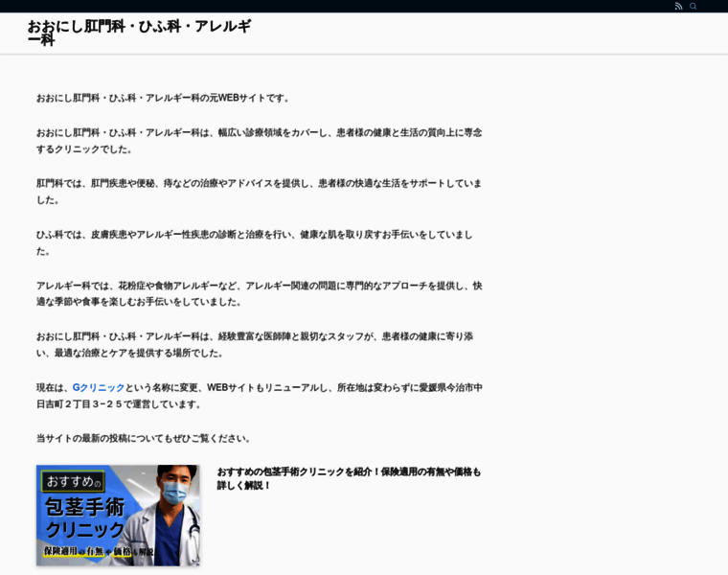Viewport: 728px width, 575px height.
Task: Click paragraph starting 肛門科では、肛門疾患
Action: click(259, 192)
